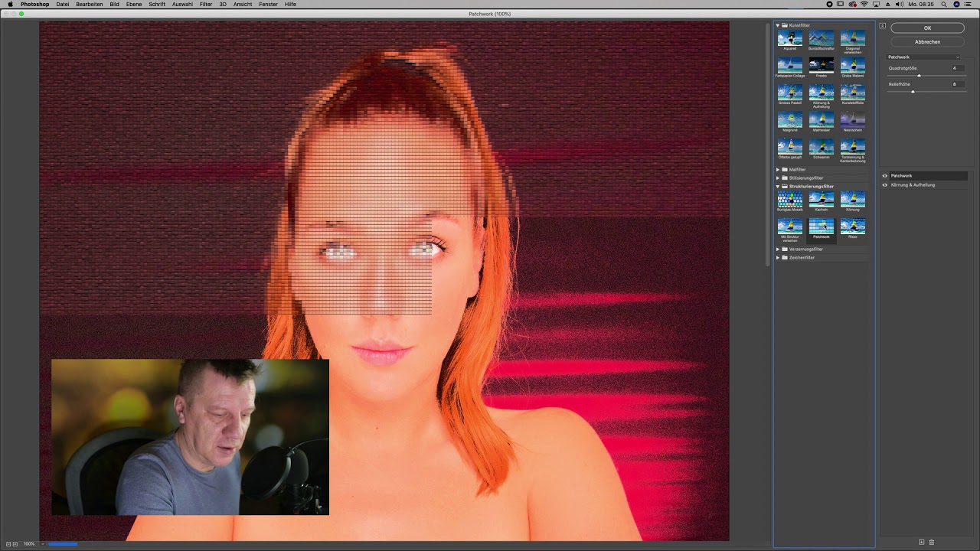
Task: Create a new effect layer
Action: pos(922,542)
